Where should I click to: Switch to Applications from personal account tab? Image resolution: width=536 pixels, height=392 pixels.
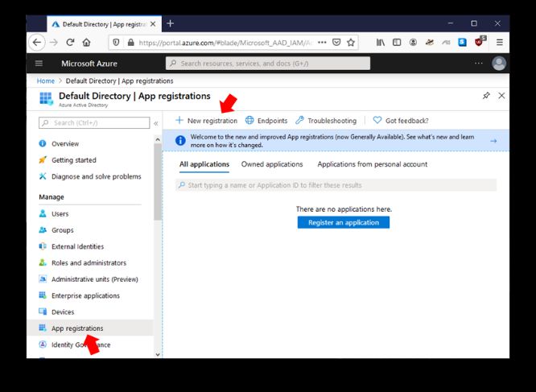tap(372, 164)
